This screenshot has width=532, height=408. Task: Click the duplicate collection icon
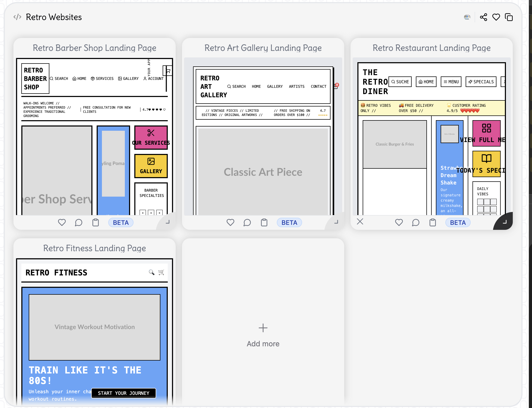509,17
